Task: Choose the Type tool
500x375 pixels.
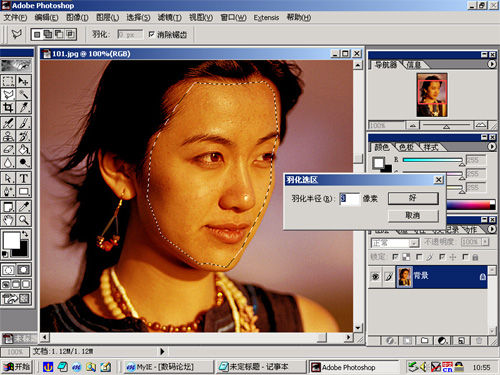Action: pyautogui.click(x=24, y=178)
